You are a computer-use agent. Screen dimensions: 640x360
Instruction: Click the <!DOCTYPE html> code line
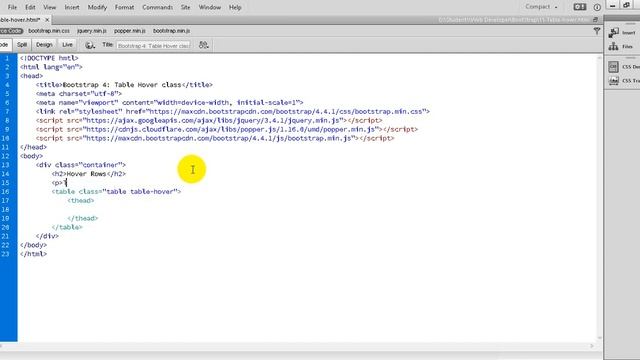[49, 58]
